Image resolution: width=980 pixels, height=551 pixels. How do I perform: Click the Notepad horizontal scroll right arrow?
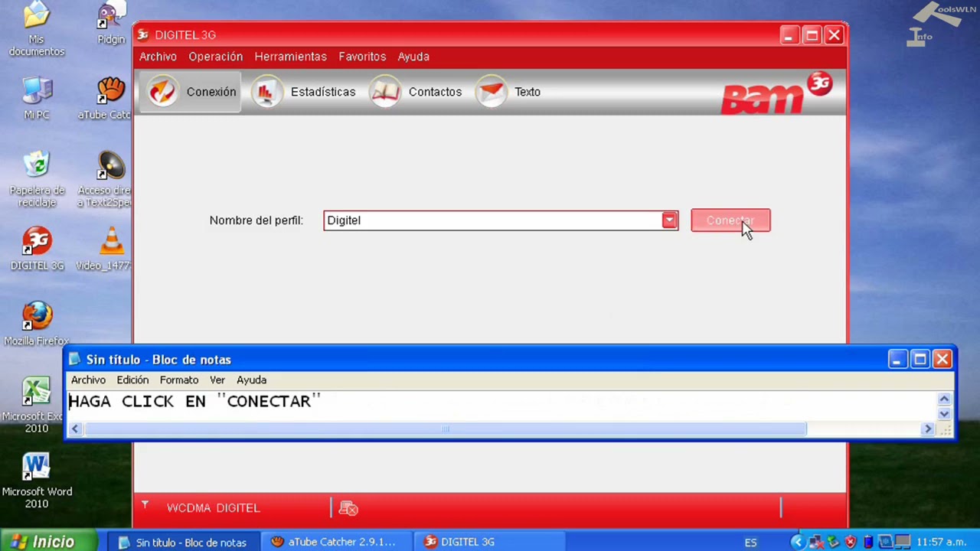(x=928, y=429)
